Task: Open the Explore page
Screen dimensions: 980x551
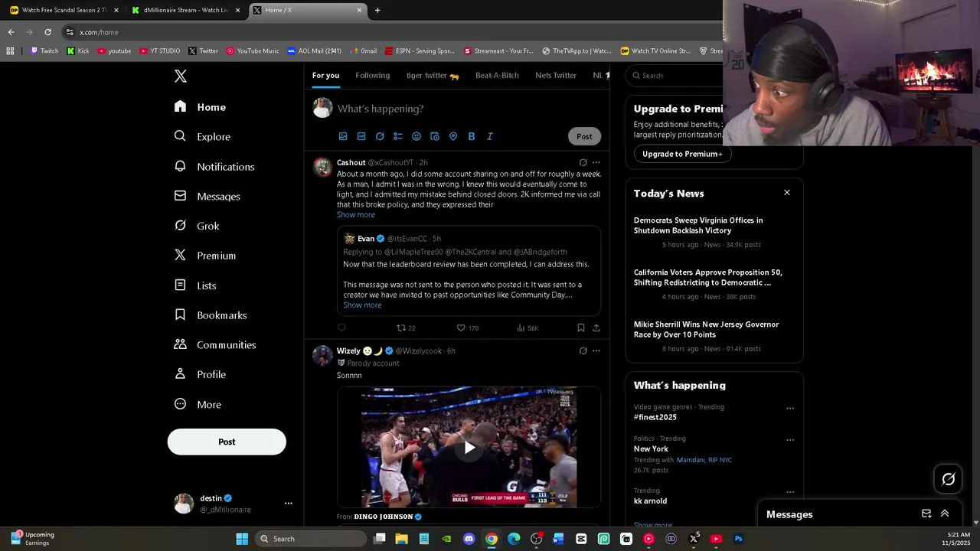Action: (202, 136)
